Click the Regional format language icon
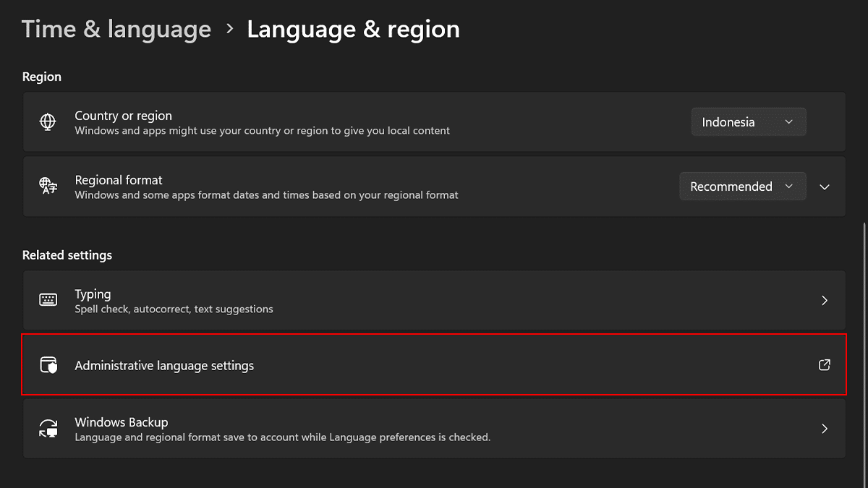The height and width of the screenshot is (488, 868). click(x=48, y=186)
